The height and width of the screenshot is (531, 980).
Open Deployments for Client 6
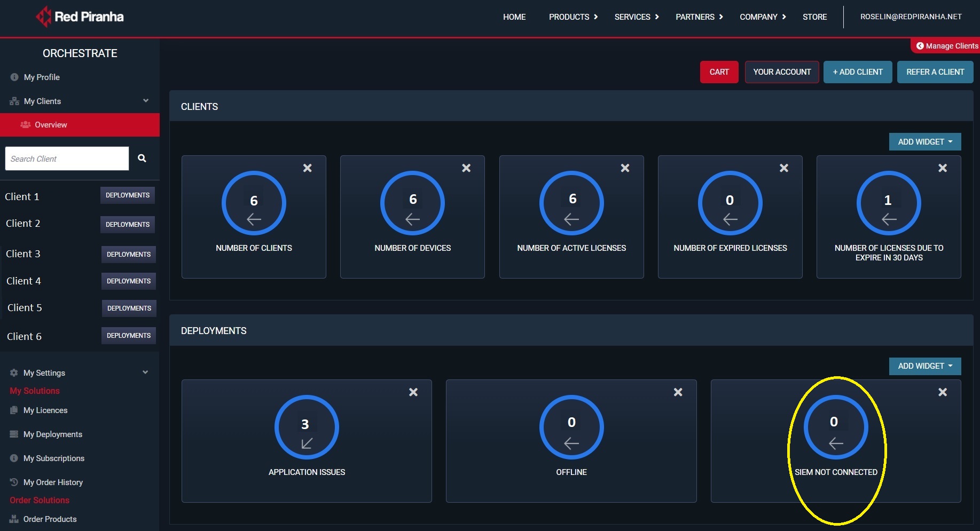tap(129, 336)
